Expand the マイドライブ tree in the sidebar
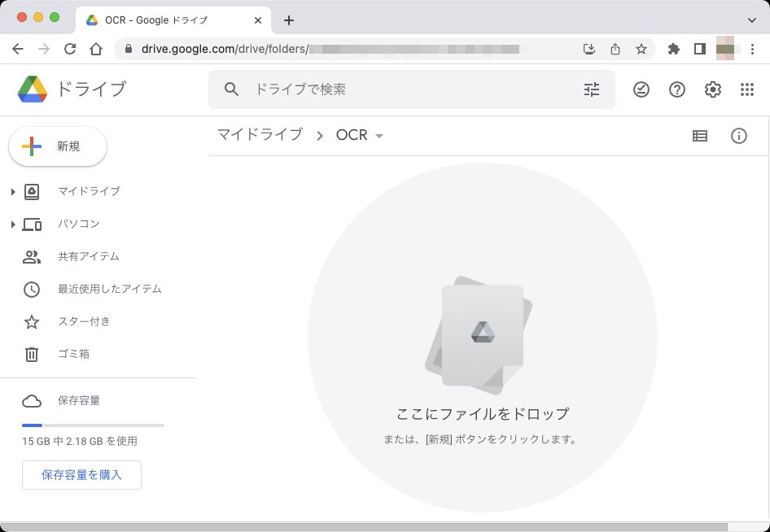Screen dimensions: 770x532 pyautogui.click(x=11, y=191)
